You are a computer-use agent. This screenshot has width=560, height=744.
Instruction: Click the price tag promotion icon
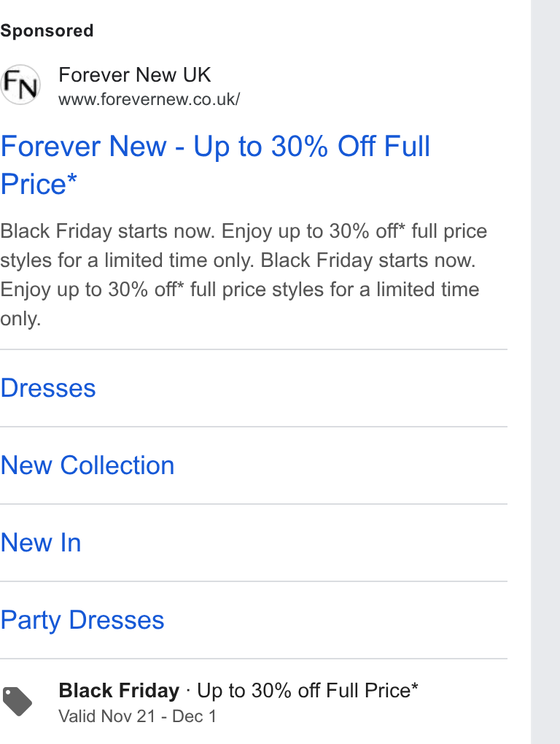click(17, 701)
